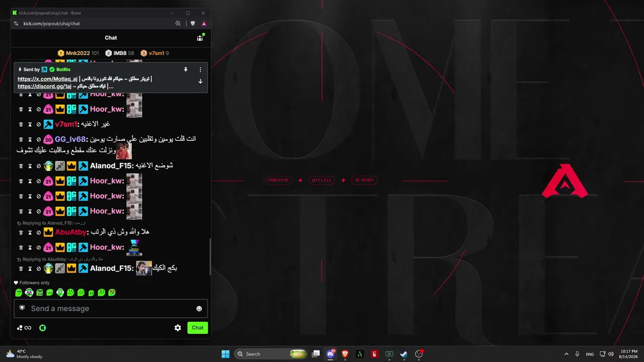Open the Brave Rewards triangle icon
The image size is (644, 362).
click(x=204, y=23)
